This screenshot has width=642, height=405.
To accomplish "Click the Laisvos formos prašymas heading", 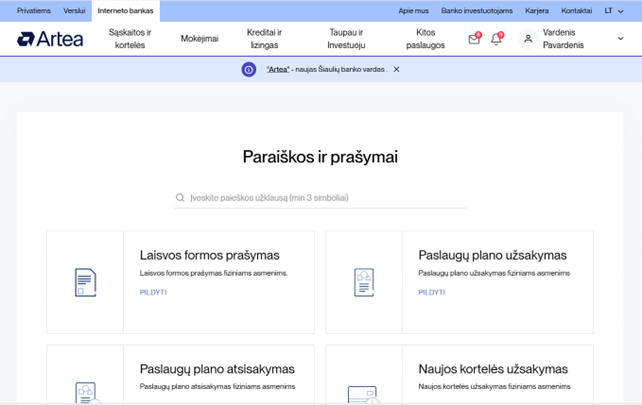I will 210,256.
